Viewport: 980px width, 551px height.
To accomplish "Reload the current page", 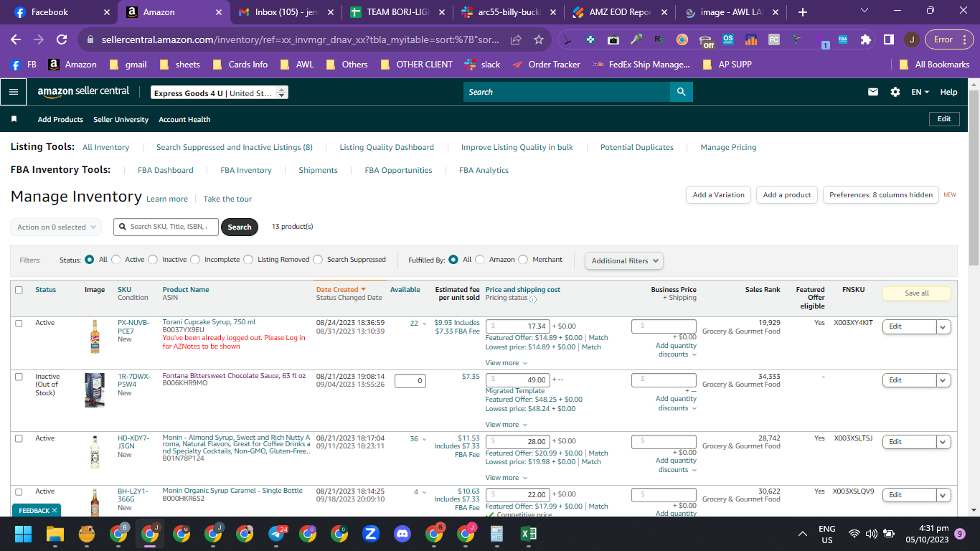I will click(x=62, y=39).
